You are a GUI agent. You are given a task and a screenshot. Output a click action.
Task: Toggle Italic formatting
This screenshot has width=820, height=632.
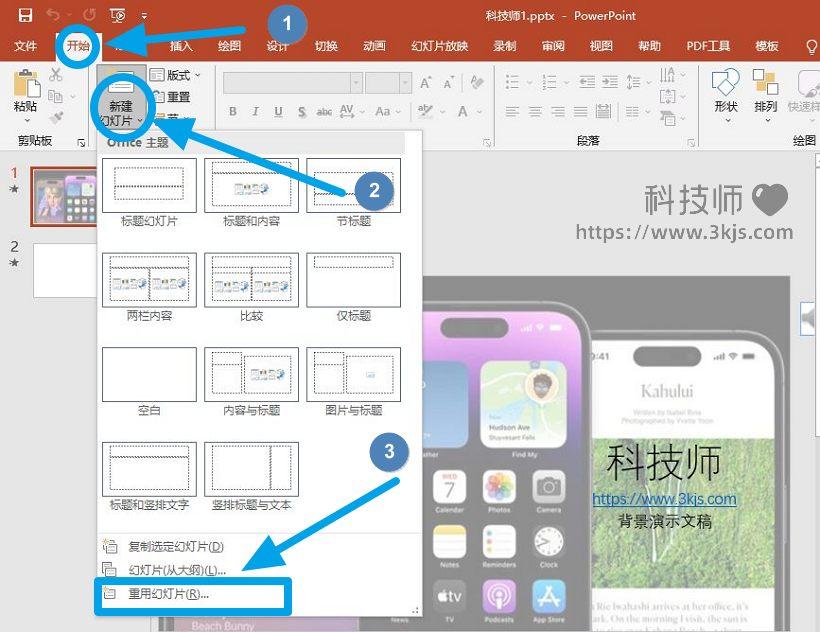coord(255,111)
